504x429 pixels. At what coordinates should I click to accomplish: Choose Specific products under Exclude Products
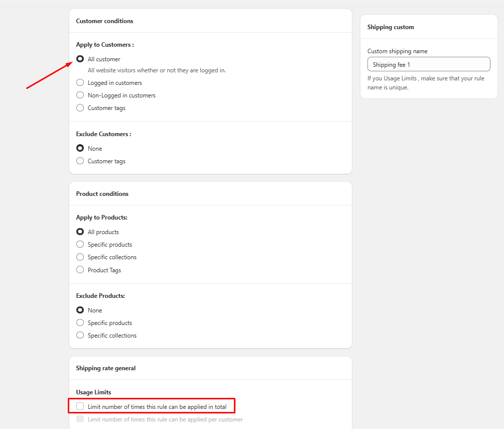pos(80,323)
